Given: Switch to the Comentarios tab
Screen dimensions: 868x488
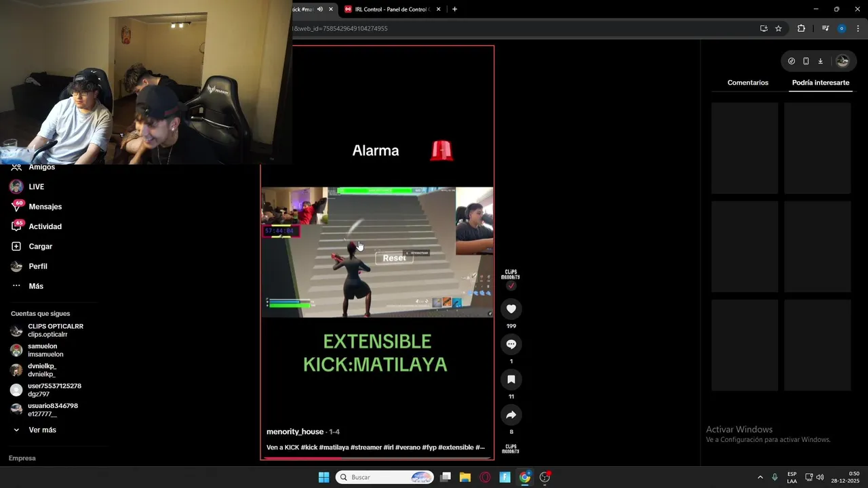Looking at the screenshot, I should (x=748, y=83).
